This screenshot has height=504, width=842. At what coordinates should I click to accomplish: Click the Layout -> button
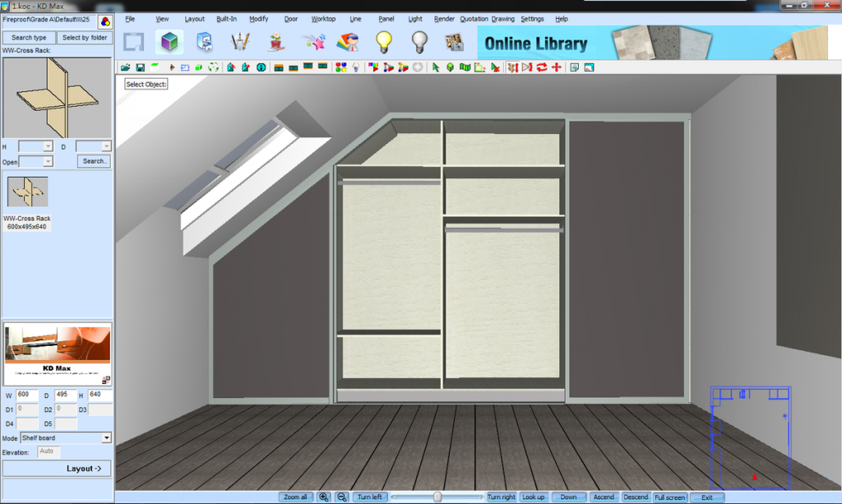point(57,469)
